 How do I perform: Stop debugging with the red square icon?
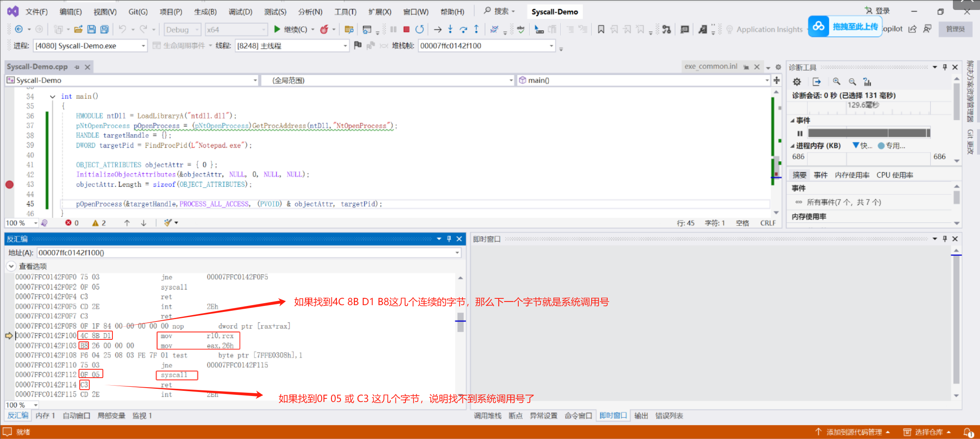(406, 29)
